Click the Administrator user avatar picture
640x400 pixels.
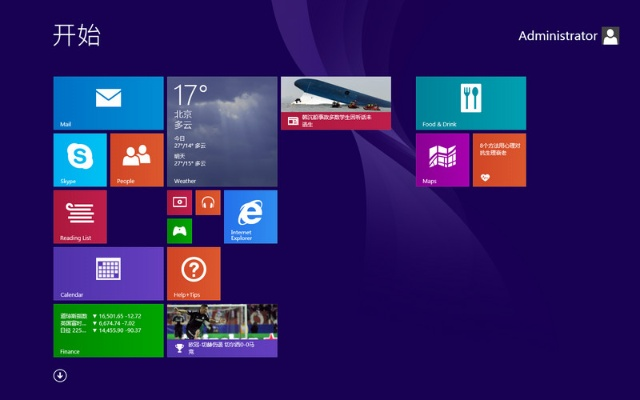pyautogui.click(x=610, y=36)
